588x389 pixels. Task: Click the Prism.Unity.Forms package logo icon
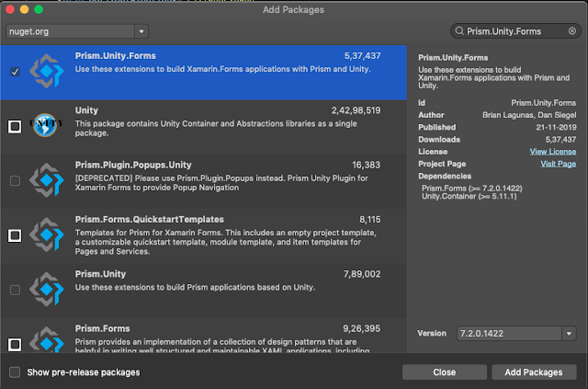point(47,71)
